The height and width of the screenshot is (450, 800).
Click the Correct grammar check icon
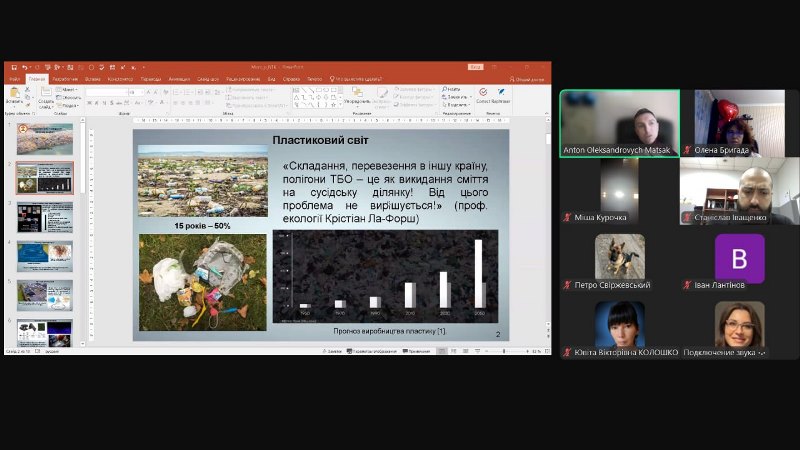pos(483,93)
